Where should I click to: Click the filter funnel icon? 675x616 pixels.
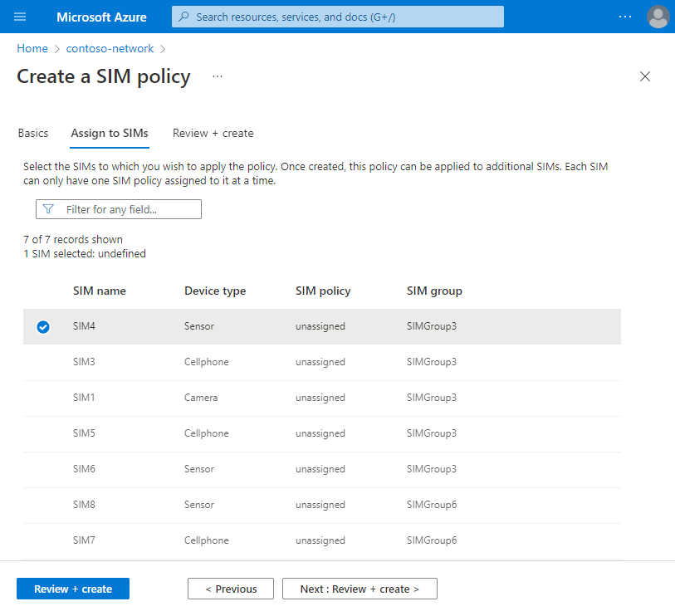(48, 209)
